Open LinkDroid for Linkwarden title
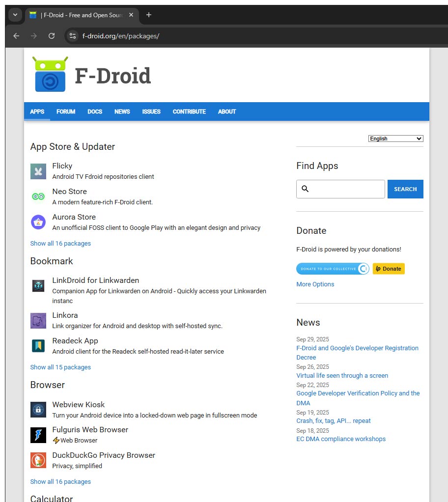The width and height of the screenshot is (448, 502). [96, 280]
